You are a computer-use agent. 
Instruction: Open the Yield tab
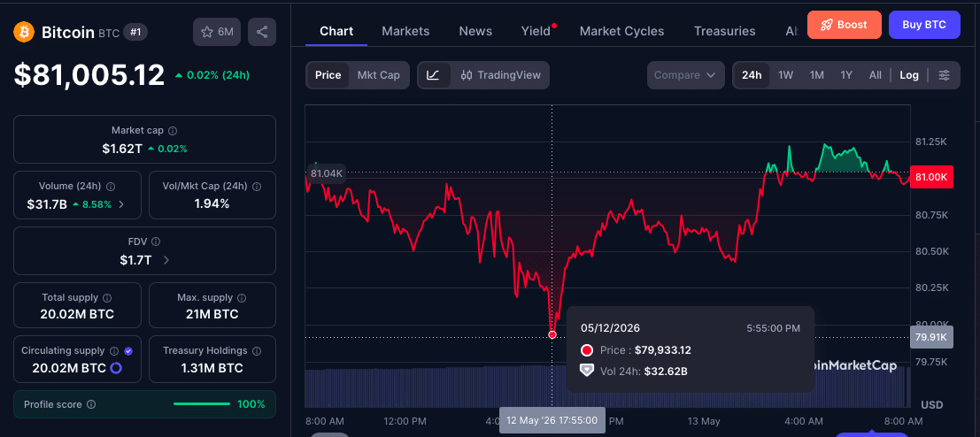tap(536, 31)
